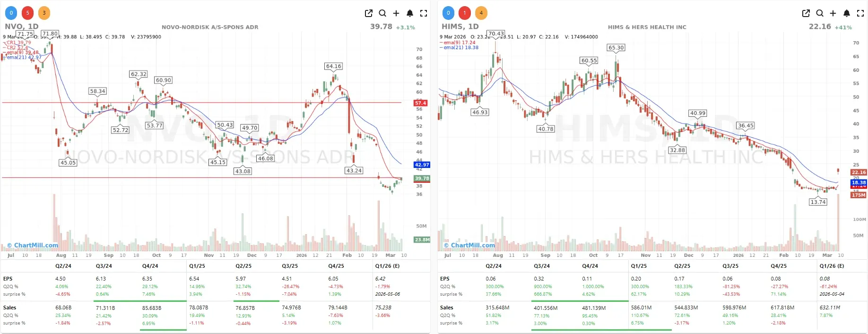Image resolution: width=868 pixels, height=334 pixels.
Task: Click the HIMS +41% change value
Action: click(843, 27)
